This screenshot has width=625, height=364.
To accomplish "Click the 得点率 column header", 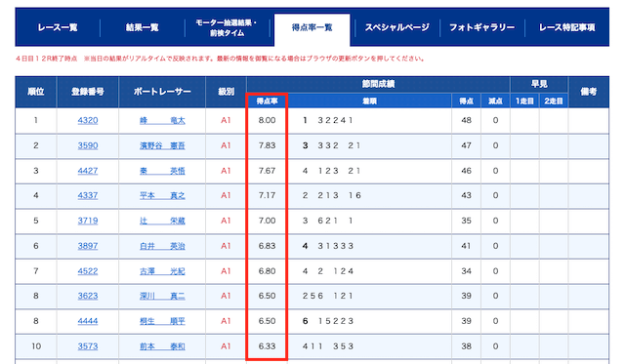I will 267,101.
